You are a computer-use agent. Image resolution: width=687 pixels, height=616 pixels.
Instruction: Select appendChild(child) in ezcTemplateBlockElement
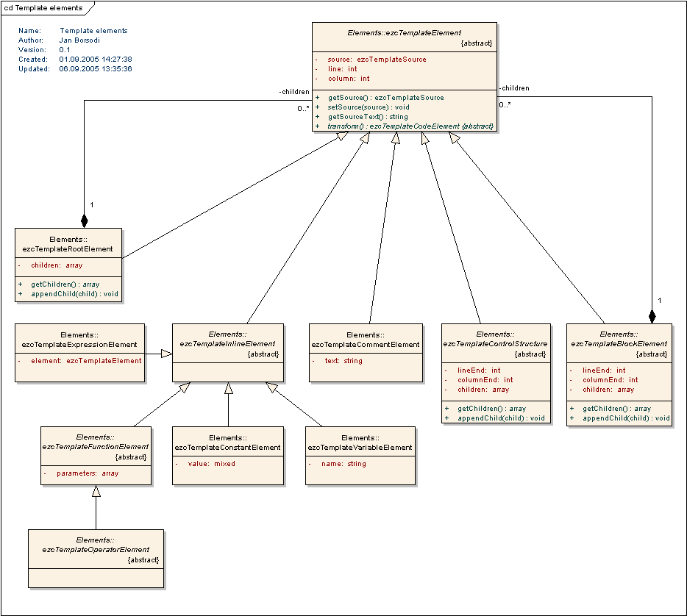click(x=626, y=418)
